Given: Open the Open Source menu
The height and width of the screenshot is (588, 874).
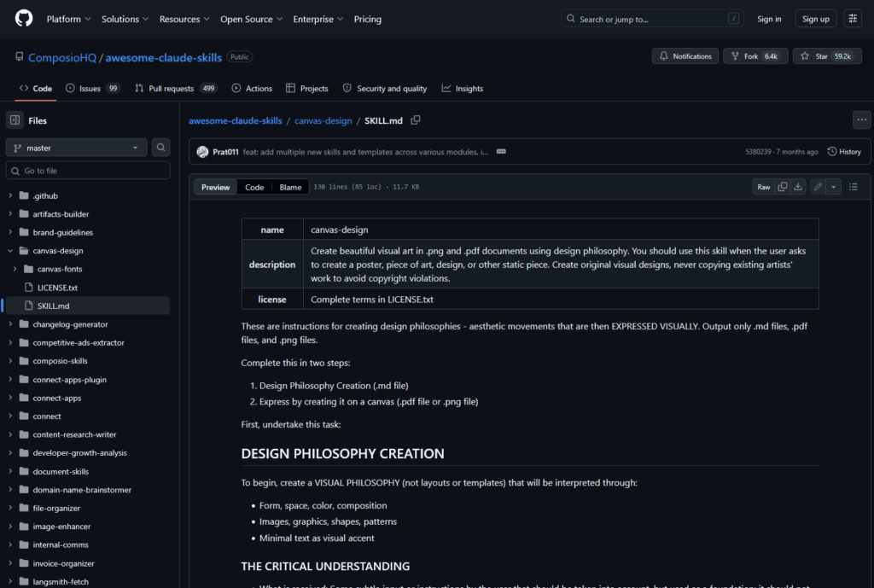Looking at the screenshot, I should click(x=252, y=19).
